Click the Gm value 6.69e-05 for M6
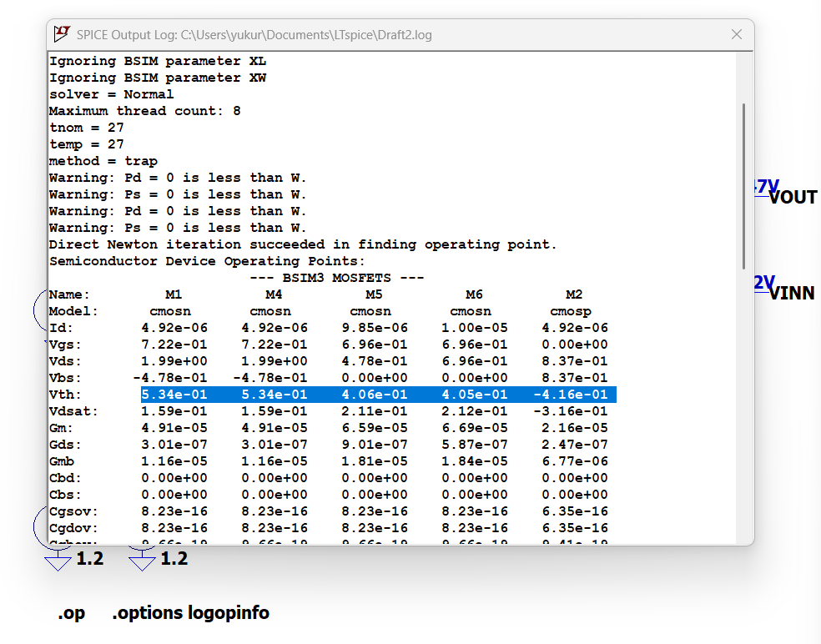The image size is (821, 644). (475, 428)
